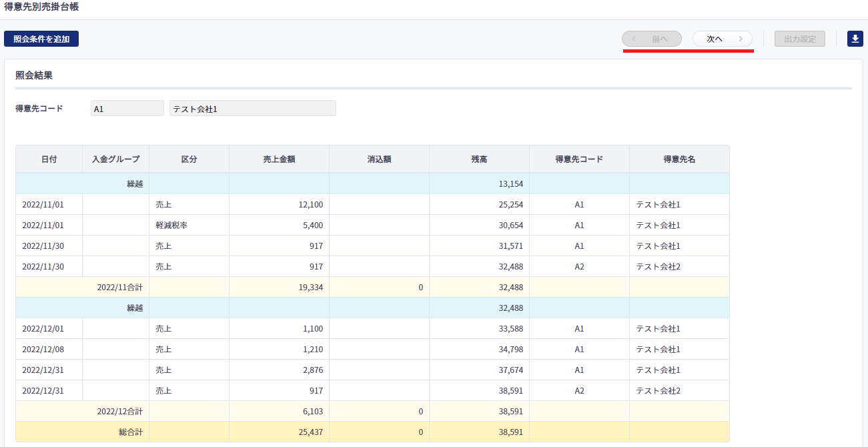Image resolution: width=868 pixels, height=447 pixels.
Task: Click the date 2022/12/08
Action: pos(43,350)
